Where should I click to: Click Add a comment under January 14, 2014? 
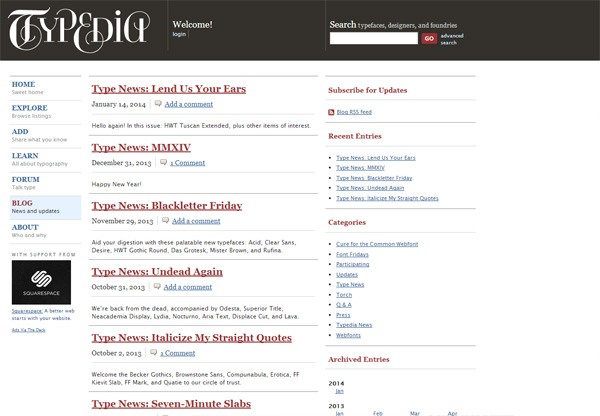tap(189, 104)
